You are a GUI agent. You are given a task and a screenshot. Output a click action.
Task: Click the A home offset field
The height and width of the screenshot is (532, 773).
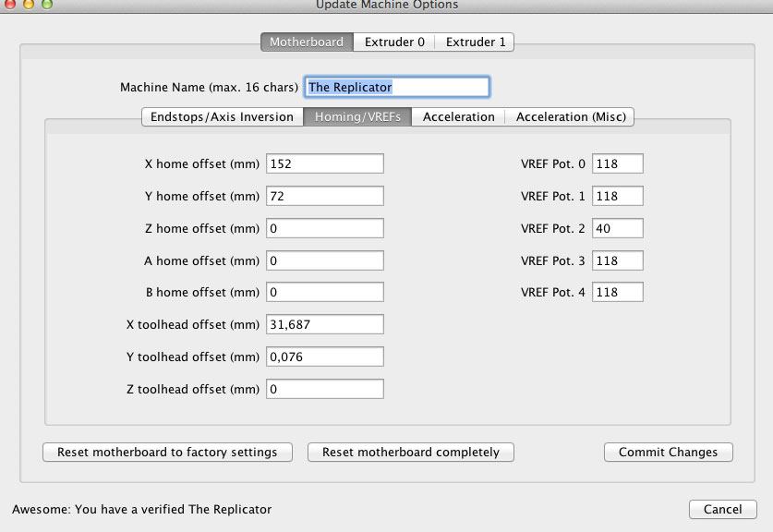(x=325, y=260)
